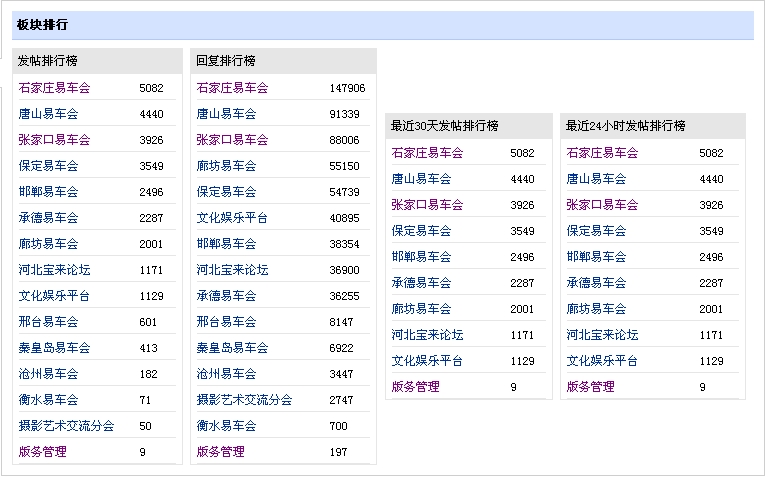Image resolution: width=771 pixels, height=483 pixels.
Task: Open 承德易车会 in 回复排行榜
Action: point(227,296)
